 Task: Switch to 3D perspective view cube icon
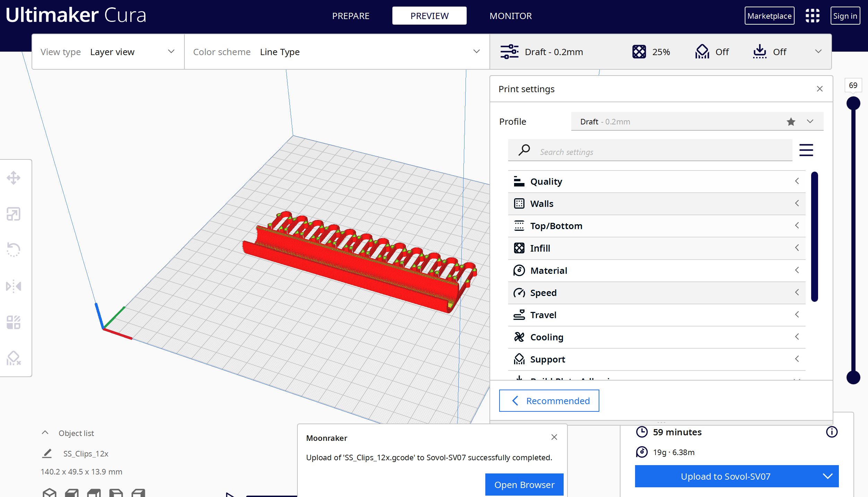[50, 492]
